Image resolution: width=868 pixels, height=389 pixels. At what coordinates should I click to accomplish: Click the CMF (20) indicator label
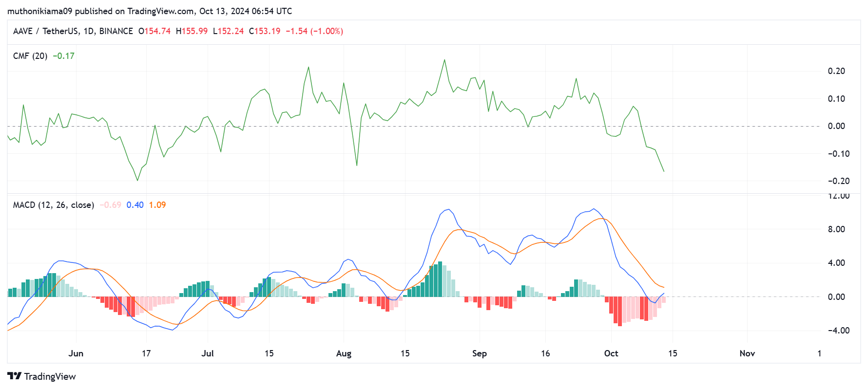point(30,56)
